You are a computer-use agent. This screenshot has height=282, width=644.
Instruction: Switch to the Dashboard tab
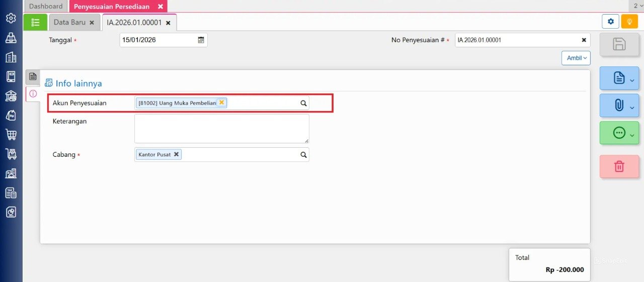click(x=46, y=6)
